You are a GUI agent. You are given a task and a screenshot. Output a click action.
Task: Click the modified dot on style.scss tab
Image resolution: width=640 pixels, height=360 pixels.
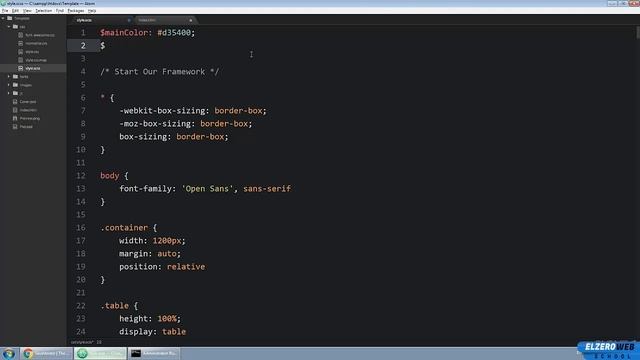tap(129, 20)
